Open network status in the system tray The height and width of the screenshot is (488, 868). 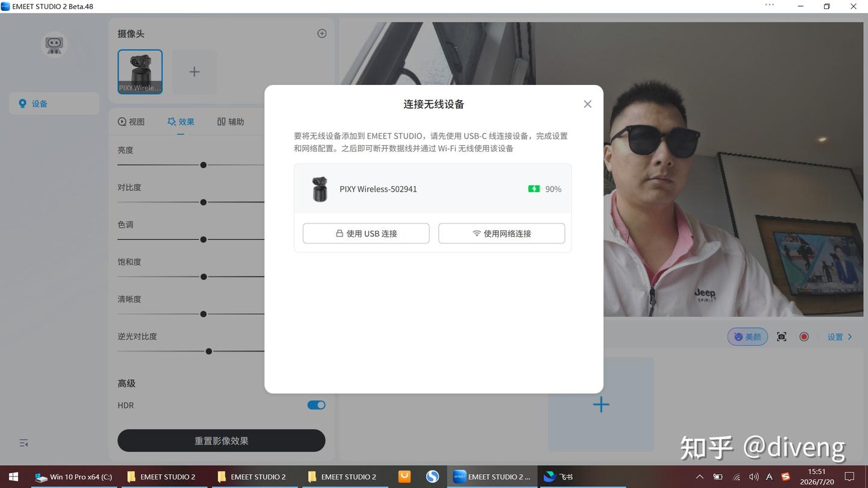[x=736, y=477]
